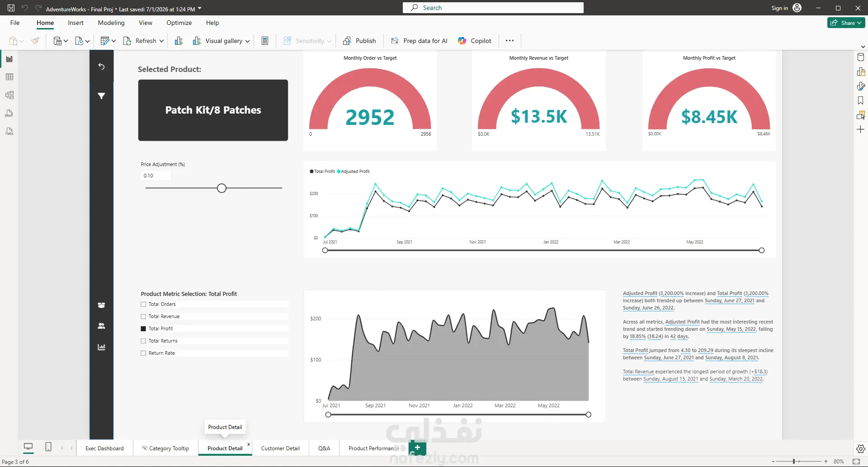Check the Total Revenue metric checkbox
Viewport: 868px width, 467px height.
143,317
